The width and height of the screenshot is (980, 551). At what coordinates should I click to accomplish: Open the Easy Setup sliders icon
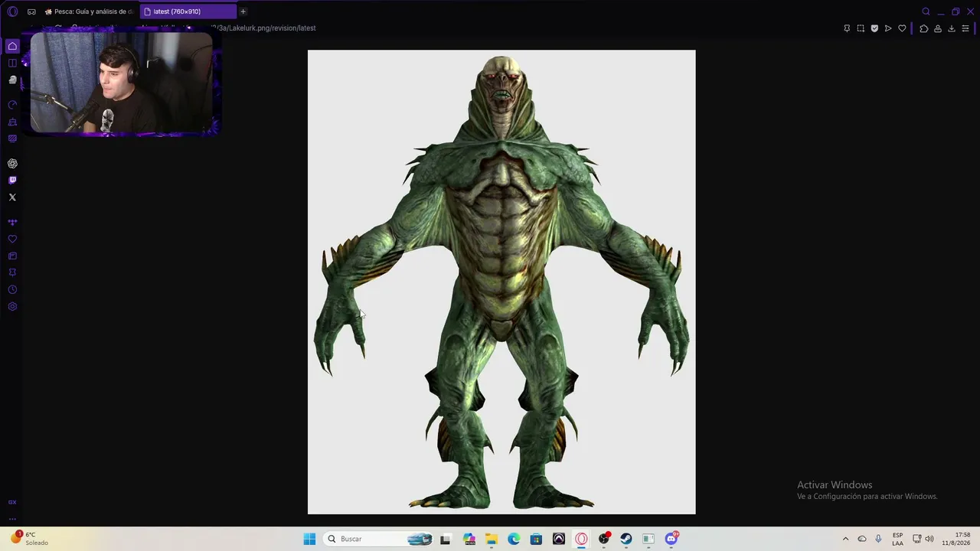(965, 28)
